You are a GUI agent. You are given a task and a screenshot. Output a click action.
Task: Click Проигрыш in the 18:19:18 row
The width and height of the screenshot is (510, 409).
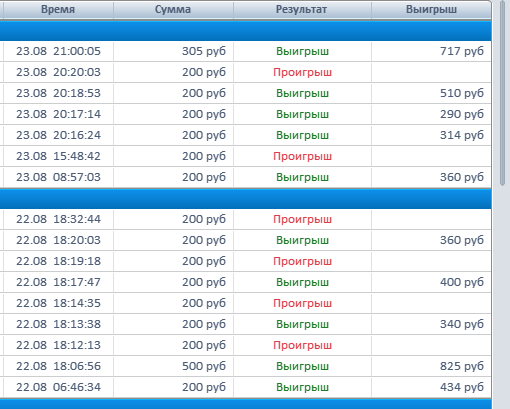[x=302, y=261]
